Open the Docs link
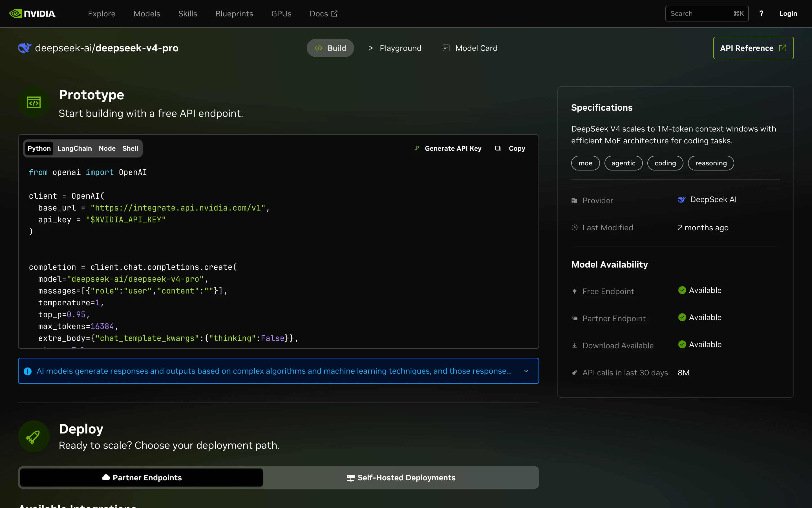This screenshot has width=812, height=508. pos(323,14)
